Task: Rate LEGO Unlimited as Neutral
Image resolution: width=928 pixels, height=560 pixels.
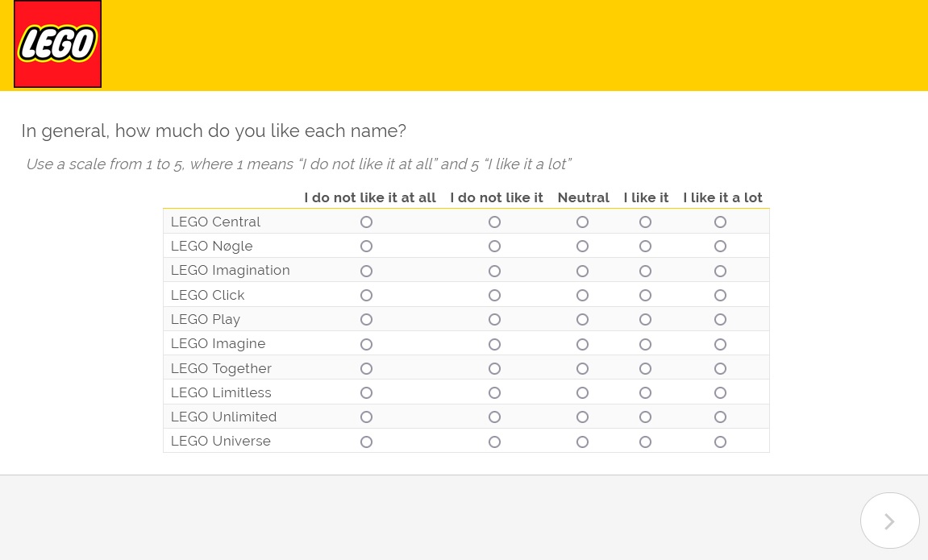Action: [x=582, y=417]
